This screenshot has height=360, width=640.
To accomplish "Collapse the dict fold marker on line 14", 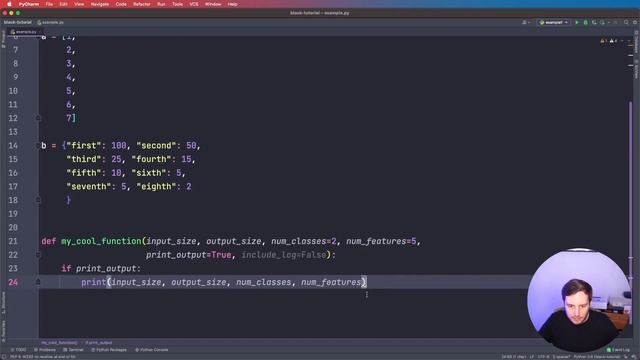I will coord(38,146).
